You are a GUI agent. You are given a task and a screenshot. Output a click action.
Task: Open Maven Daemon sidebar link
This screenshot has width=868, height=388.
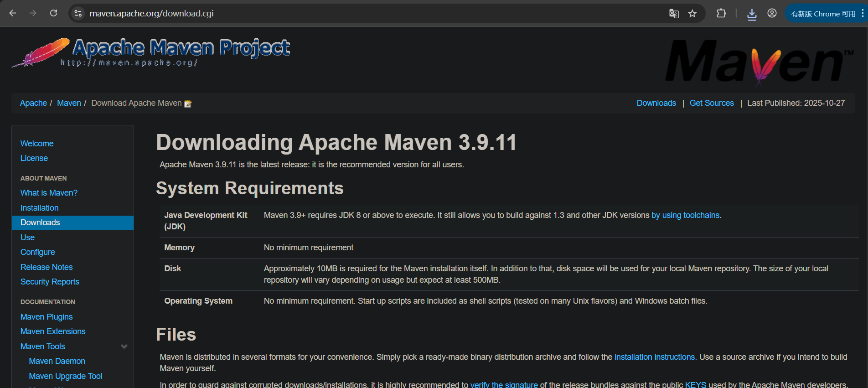click(x=57, y=361)
